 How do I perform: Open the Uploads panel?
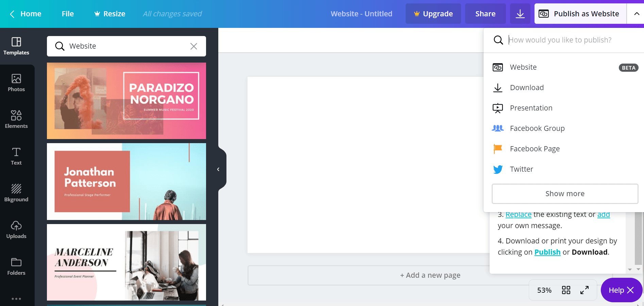point(16,230)
